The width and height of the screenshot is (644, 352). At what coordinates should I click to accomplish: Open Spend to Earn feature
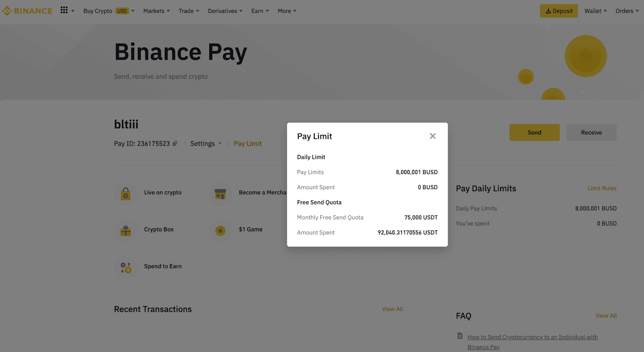163,266
